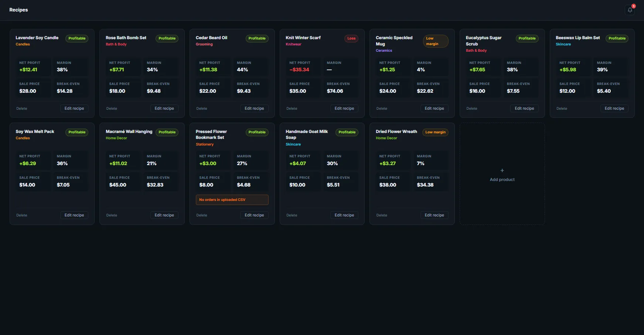Screen dimensions: 644x335
Task: Delete the Beeswax Lip Balm Set
Action: point(562,109)
